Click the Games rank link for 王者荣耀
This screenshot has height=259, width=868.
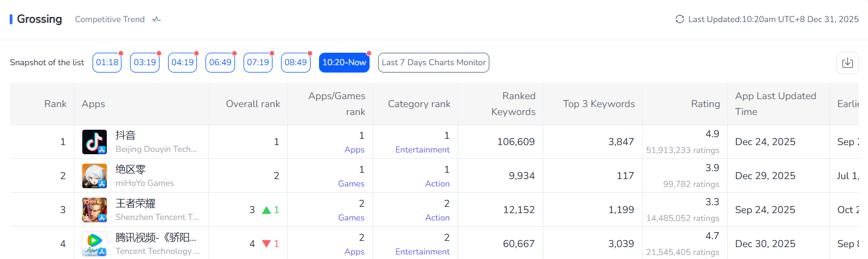[x=351, y=218]
